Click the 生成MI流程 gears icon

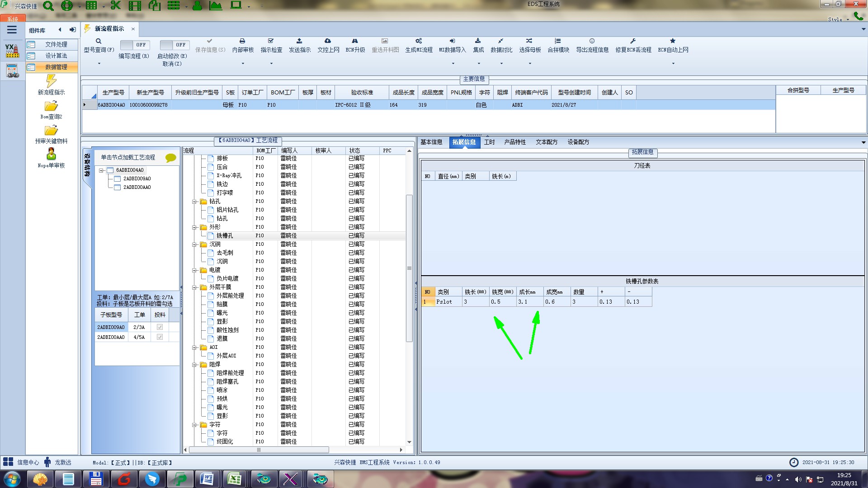click(419, 41)
